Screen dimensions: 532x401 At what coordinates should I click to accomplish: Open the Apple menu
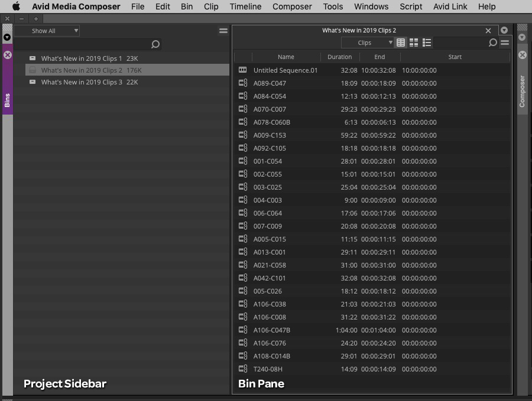coord(16,6)
